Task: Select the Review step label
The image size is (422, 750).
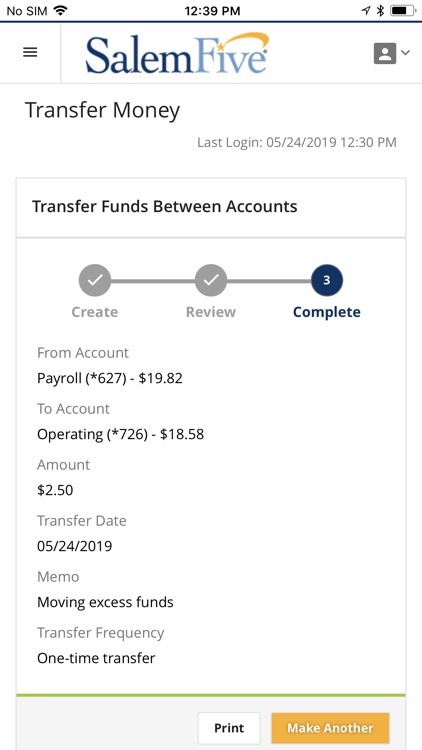Action: pos(211,312)
